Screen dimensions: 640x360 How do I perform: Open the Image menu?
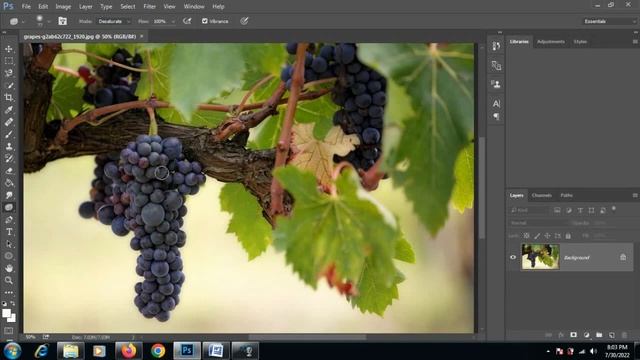[63, 7]
